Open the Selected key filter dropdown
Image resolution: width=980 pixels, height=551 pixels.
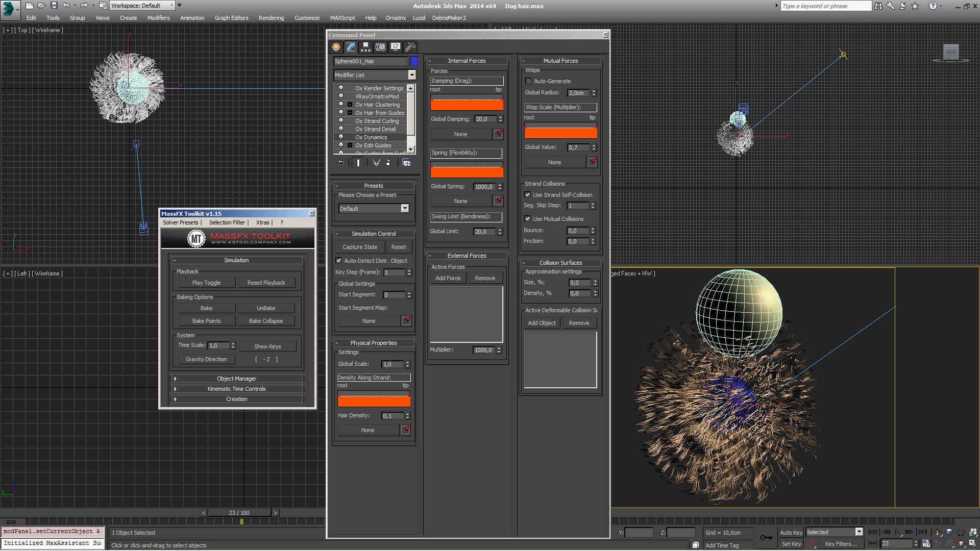click(x=834, y=532)
